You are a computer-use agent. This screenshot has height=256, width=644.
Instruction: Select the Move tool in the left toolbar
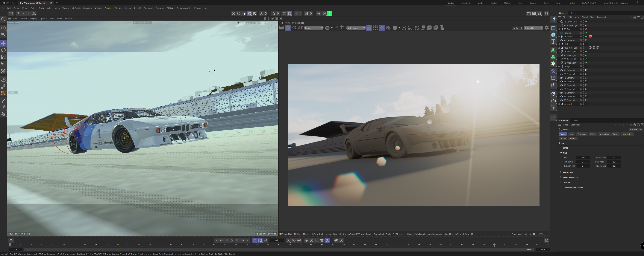click(x=4, y=43)
